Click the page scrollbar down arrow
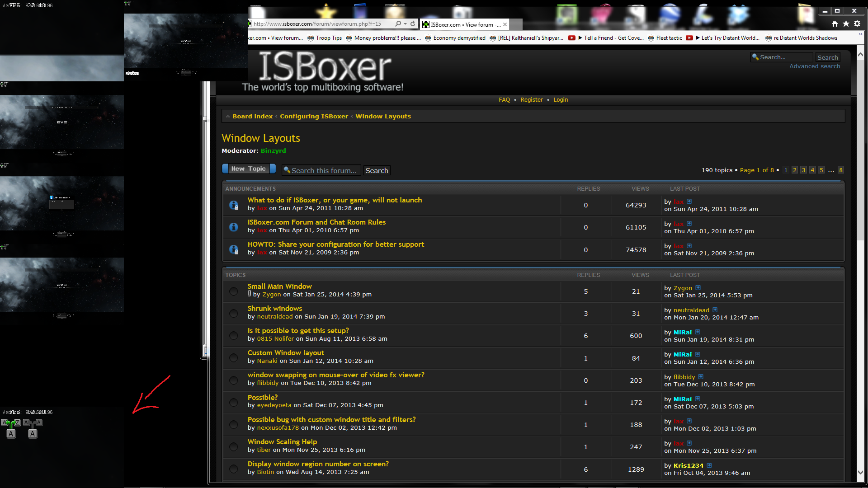This screenshot has width=868, height=488. click(x=860, y=473)
